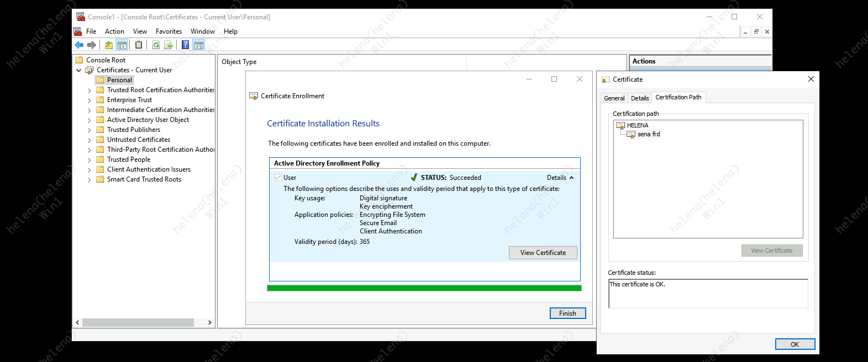868x362 pixels.
Task: Switch to the General certificate tab
Action: [x=614, y=98]
